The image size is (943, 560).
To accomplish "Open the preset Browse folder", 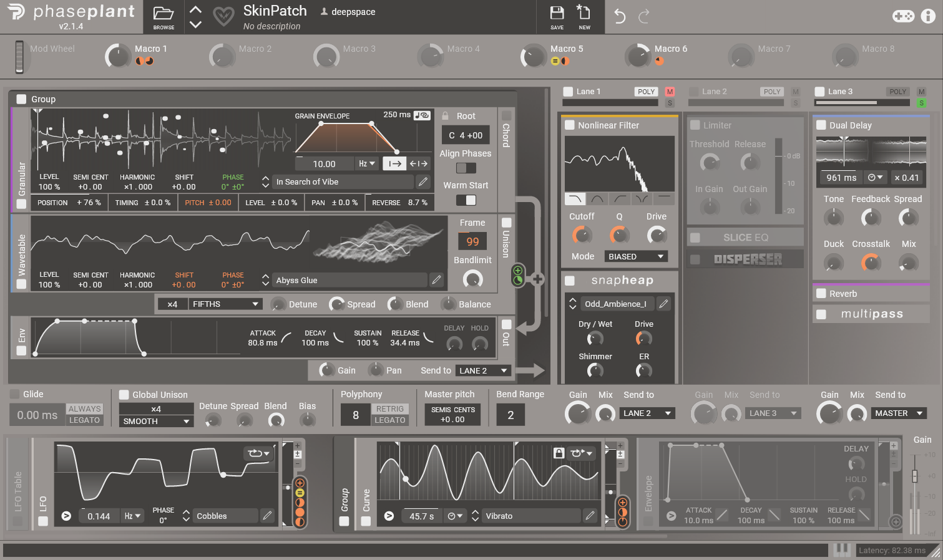I will click(x=164, y=17).
